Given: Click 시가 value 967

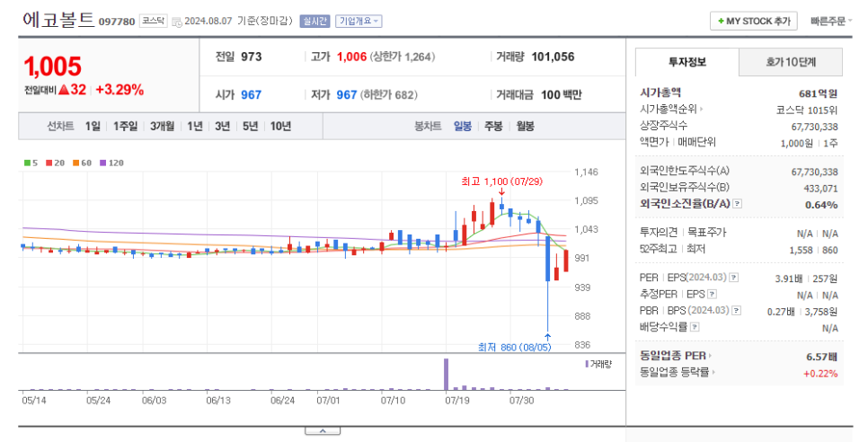Looking at the screenshot, I should pyautogui.click(x=251, y=94).
